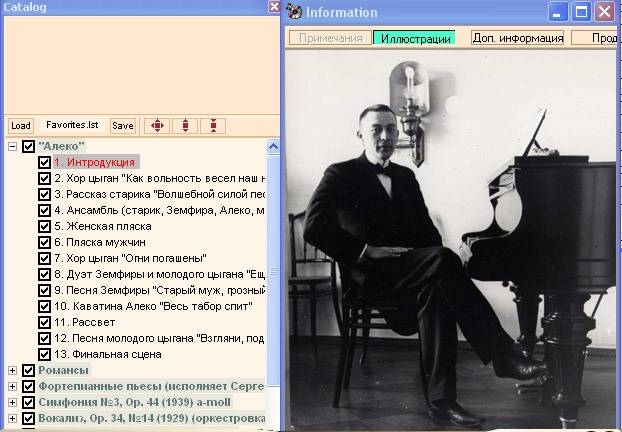The image size is (622, 432).
Task: Click the Favorites.lst file name field
Action: pos(72,125)
